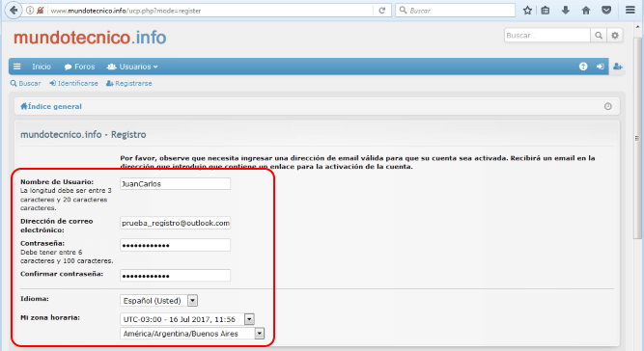Open the navbar hamburger menu icon

(x=16, y=67)
